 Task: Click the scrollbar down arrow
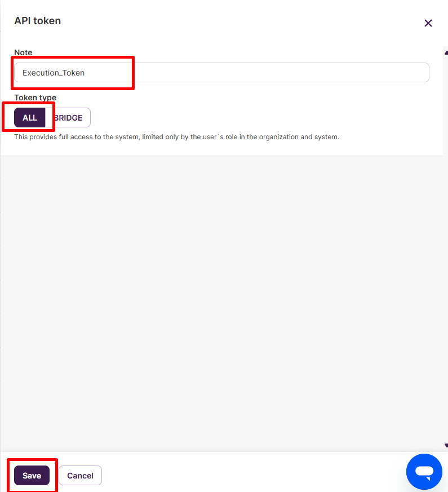tap(446, 445)
